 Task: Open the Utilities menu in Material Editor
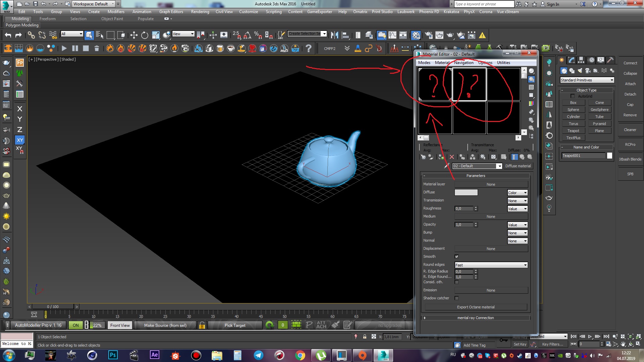click(503, 63)
